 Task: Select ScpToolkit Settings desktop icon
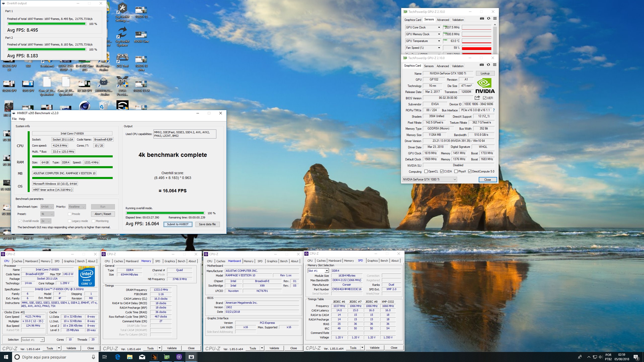122,13
